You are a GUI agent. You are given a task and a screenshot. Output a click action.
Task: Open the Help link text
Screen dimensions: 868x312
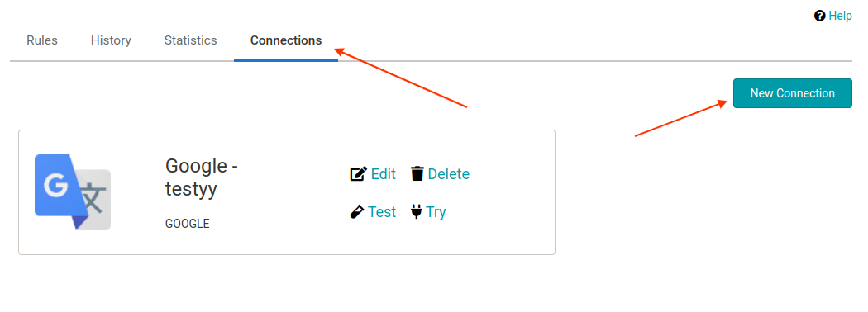[x=841, y=16]
